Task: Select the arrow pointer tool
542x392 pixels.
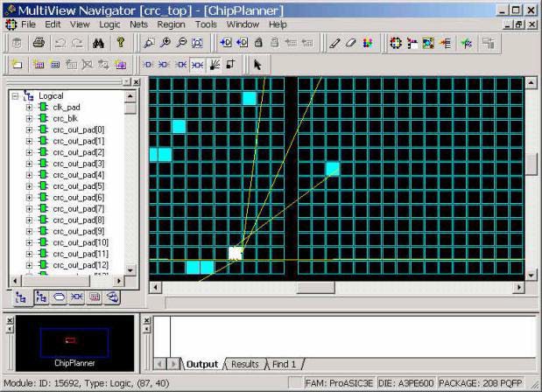Action: [x=257, y=65]
